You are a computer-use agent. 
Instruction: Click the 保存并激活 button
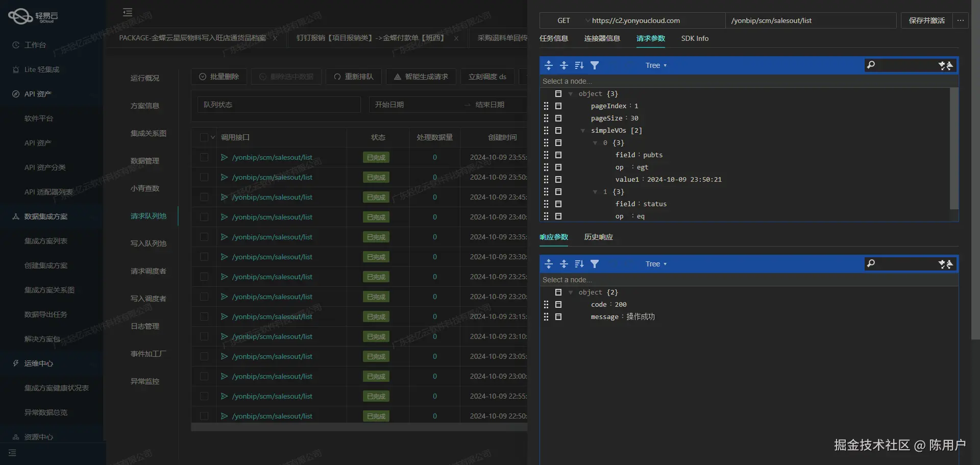click(926, 20)
